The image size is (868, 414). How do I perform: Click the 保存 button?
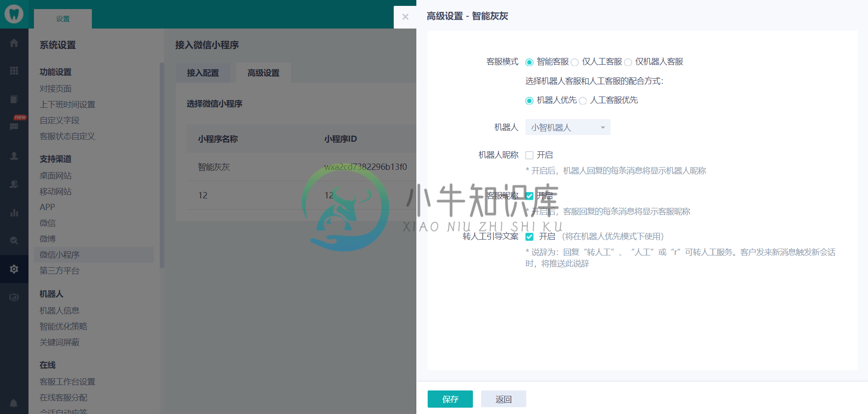(x=450, y=399)
